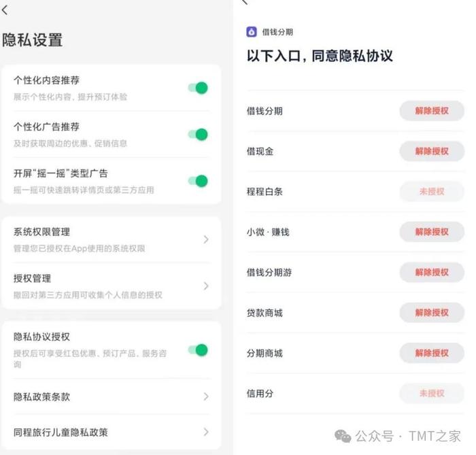Select the 以下入口,同意隐私协议 heading

(x=320, y=56)
